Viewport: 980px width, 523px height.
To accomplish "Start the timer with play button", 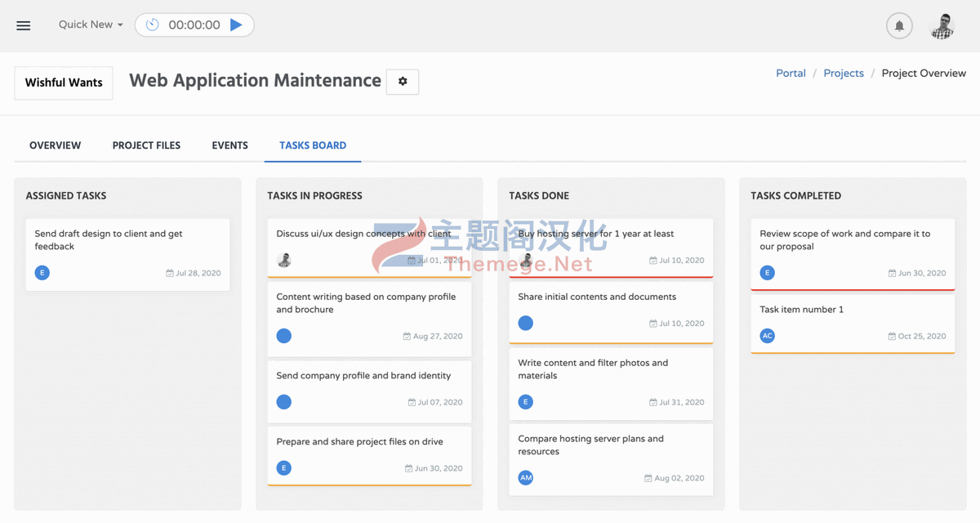I will 236,25.
